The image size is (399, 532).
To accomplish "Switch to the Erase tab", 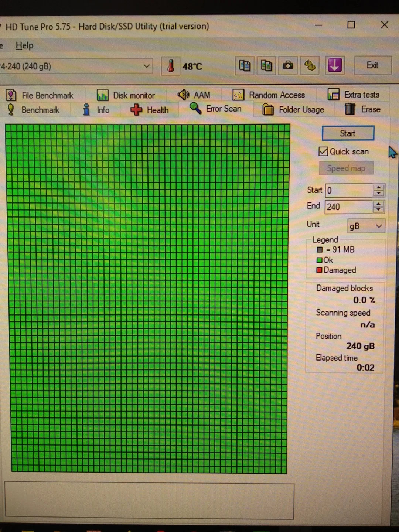I will tap(363, 109).
